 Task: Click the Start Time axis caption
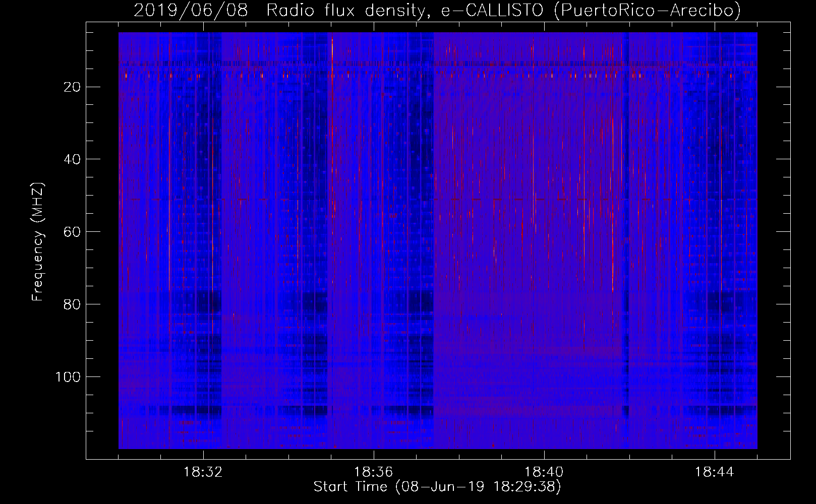click(437, 487)
